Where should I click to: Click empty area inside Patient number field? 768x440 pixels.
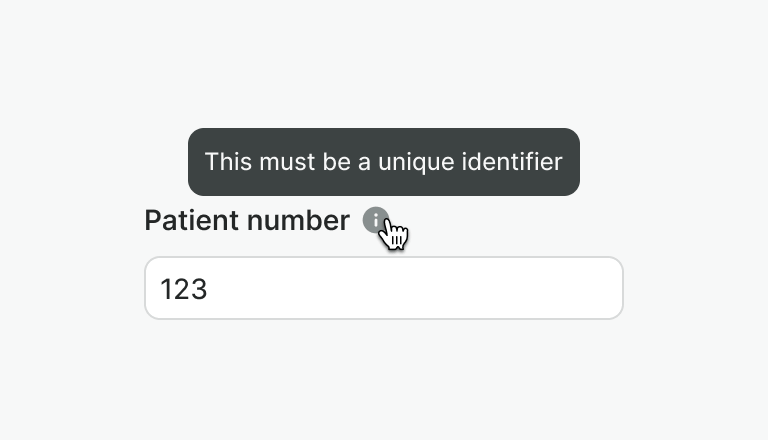coord(450,288)
